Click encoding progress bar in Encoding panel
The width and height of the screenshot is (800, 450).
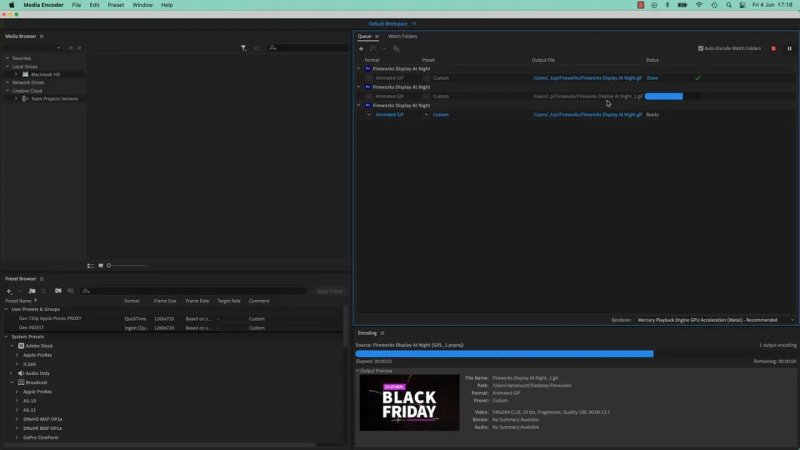[576, 354]
